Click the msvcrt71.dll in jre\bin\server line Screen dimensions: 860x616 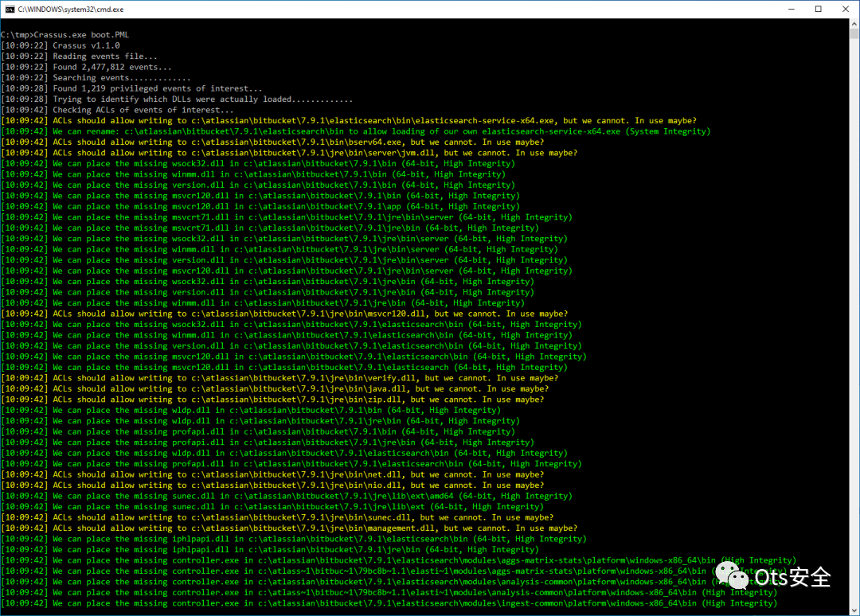tap(287, 217)
